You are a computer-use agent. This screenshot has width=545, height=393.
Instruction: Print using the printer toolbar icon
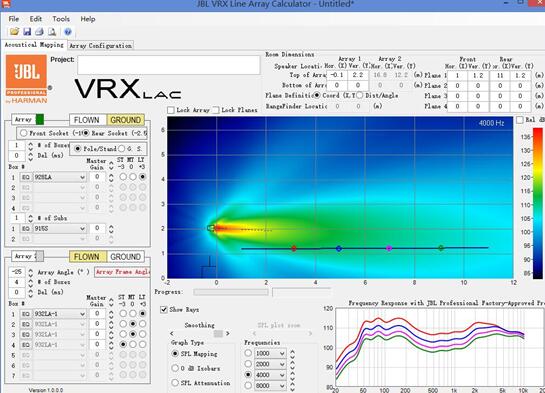(x=40, y=32)
